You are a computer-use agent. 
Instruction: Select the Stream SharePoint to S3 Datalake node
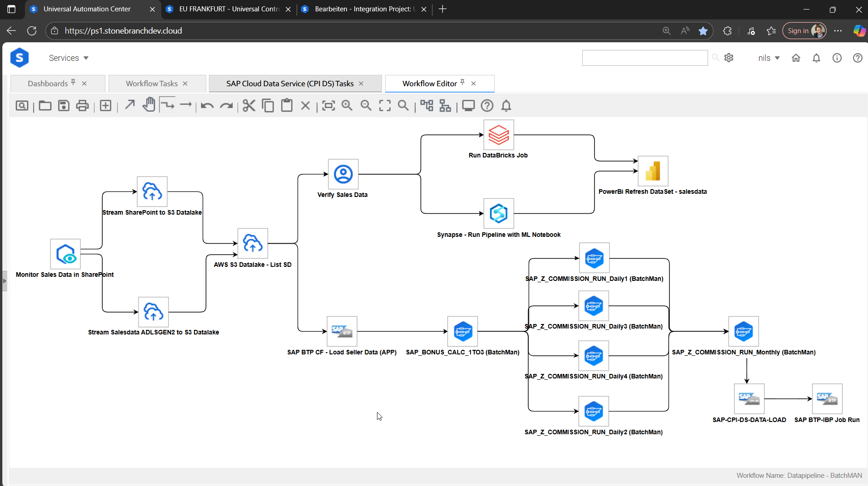pos(152,191)
